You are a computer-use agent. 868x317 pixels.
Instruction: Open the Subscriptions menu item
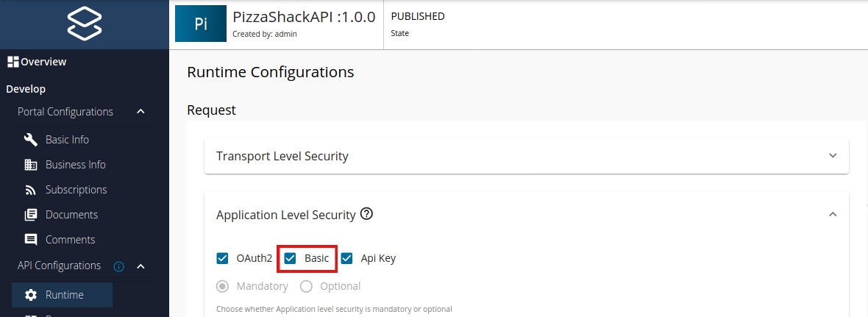point(76,190)
